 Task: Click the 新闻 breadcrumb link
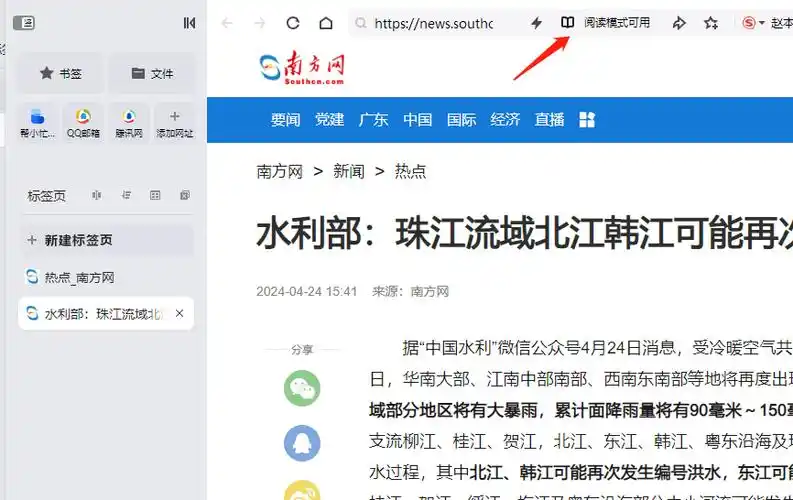(348, 171)
